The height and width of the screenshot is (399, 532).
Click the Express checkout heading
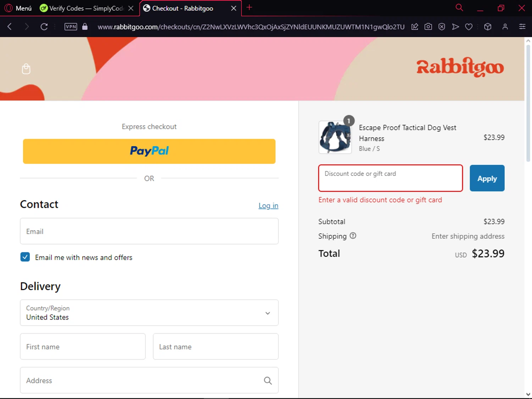pos(149,127)
